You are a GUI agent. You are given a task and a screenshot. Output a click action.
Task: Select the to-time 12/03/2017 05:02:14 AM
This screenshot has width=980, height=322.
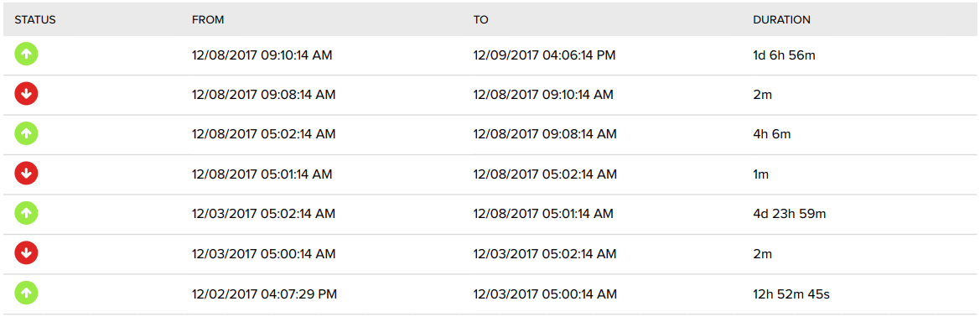coord(545,254)
